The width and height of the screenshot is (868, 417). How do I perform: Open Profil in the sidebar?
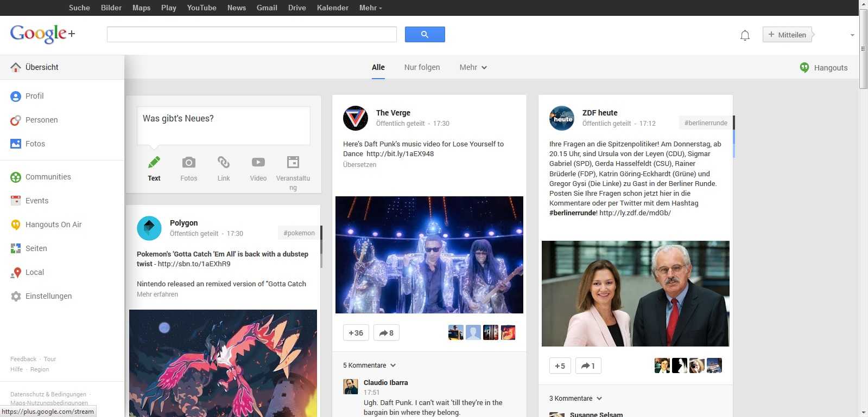34,96
